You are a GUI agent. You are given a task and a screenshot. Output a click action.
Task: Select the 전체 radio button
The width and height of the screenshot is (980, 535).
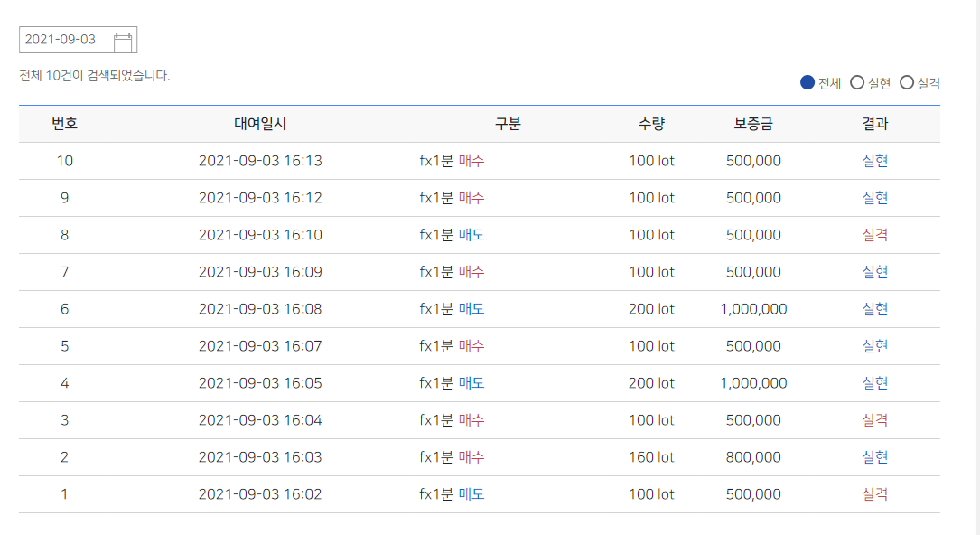pos(807,82)
